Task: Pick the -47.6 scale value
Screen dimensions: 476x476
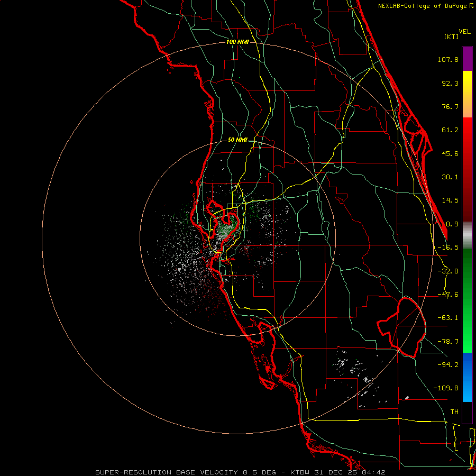Action: pyautogui.click(x=448, y=295)
